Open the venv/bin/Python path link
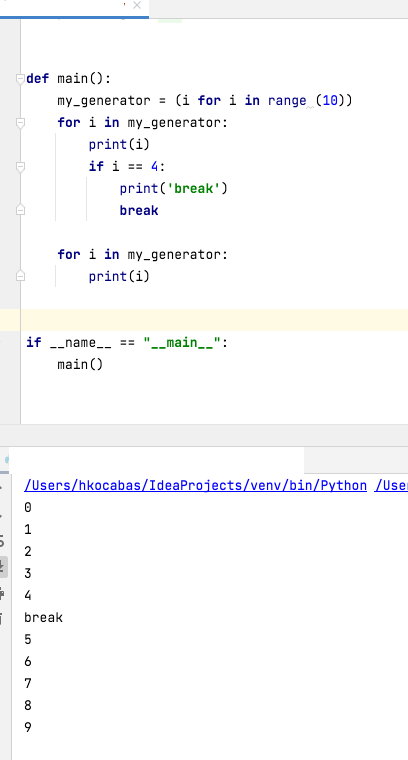Screen dimensions: 408x760 click(x=195, y=485)
